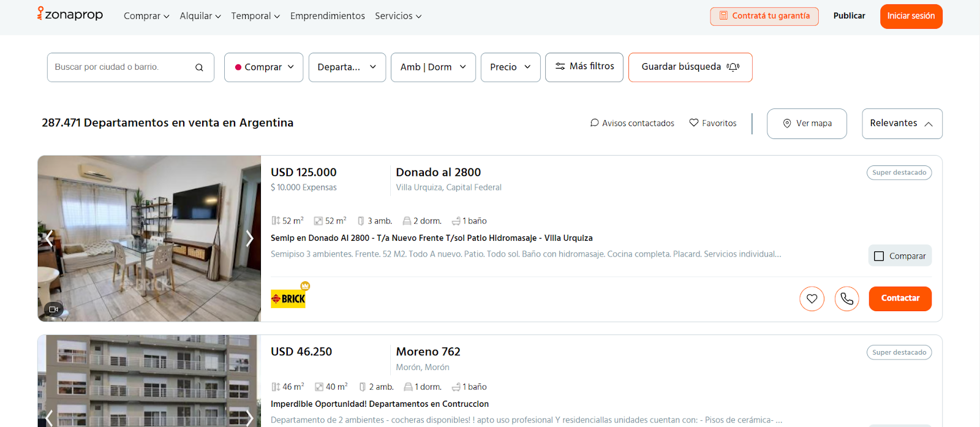Show previous photo of Donado al 2800 listing

(49, 238)
